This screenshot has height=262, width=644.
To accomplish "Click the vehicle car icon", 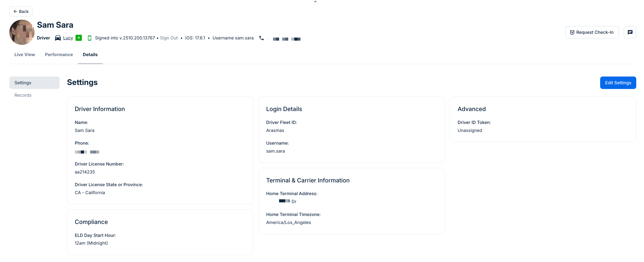I will 58,38.
